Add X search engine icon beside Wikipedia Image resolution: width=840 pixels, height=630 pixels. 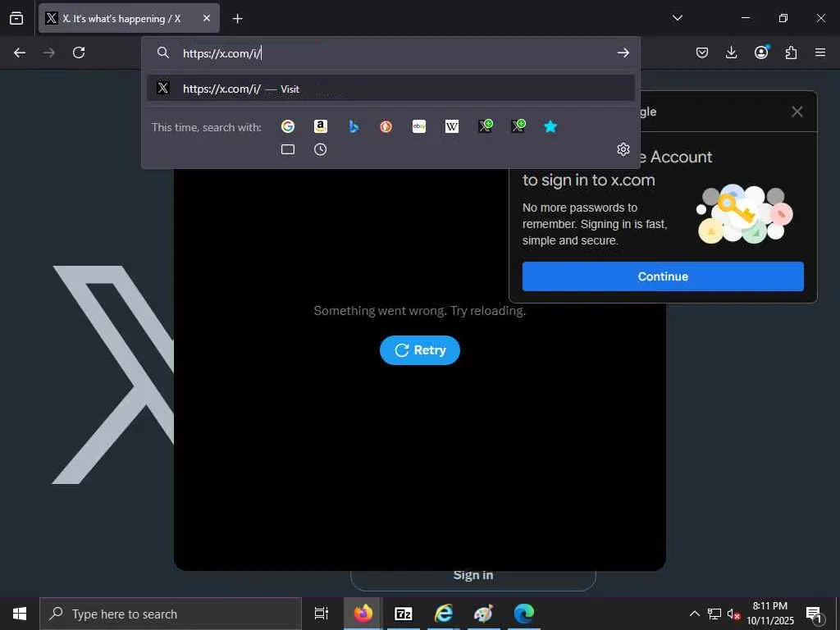point(486,126)
